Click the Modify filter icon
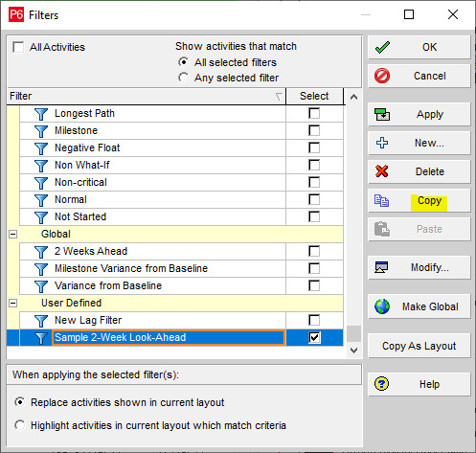476x453 pixels. click(x=381, y=267)
